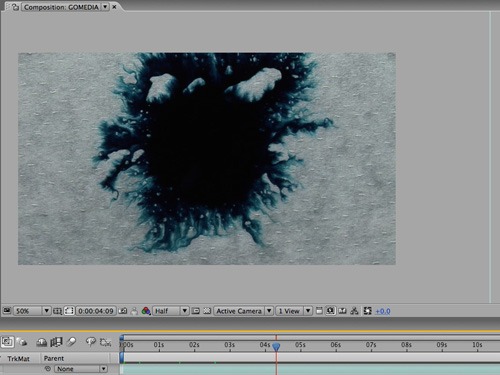The image size is (500, 375).
Task: Take a snapshot with the camera icon
Action: 123,311
